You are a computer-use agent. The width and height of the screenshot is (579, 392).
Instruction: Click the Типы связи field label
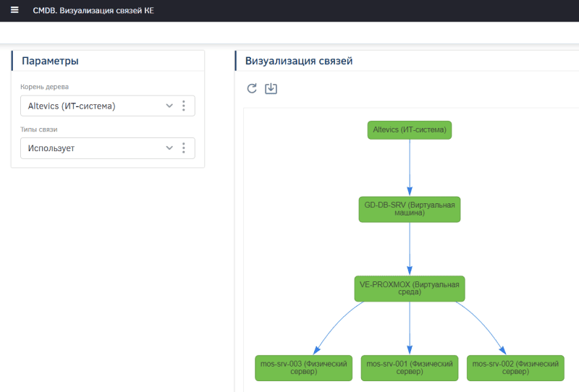(x=38, y=129)
